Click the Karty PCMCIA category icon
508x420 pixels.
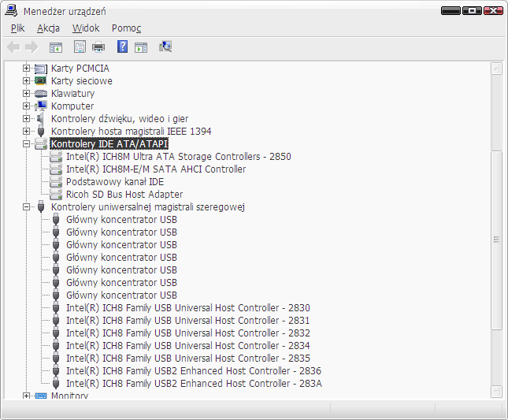[x=41, y=69]
